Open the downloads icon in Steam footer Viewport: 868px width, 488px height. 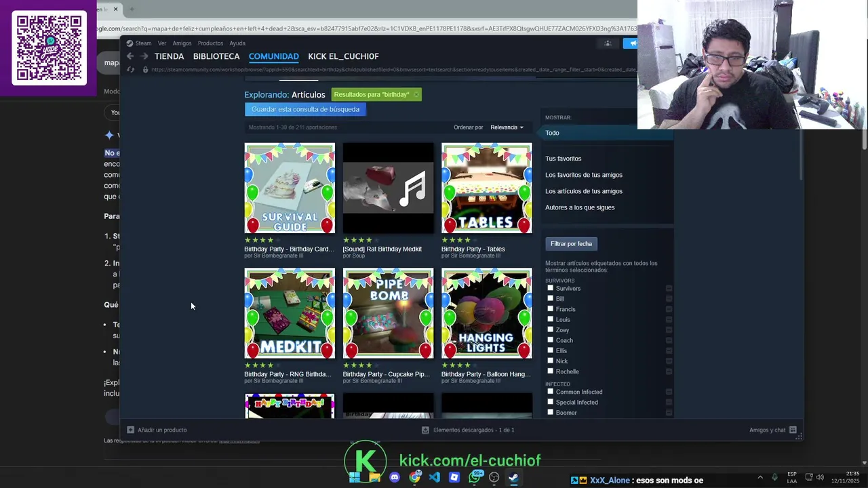(x=425, y=430)
